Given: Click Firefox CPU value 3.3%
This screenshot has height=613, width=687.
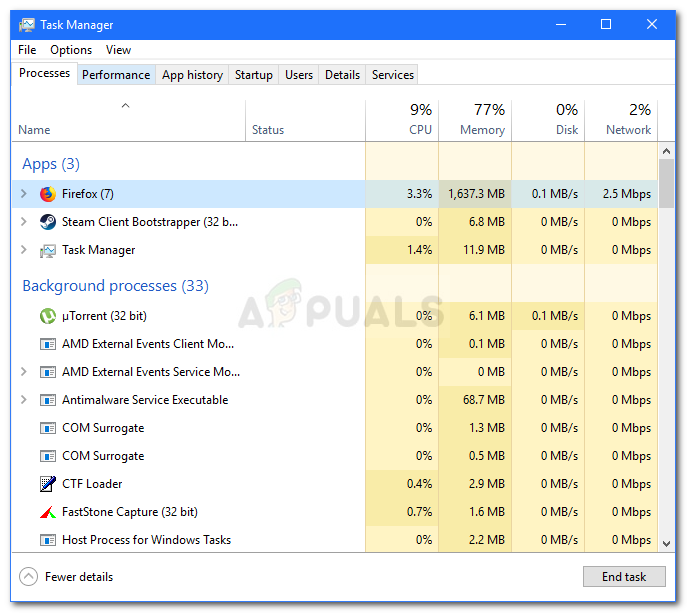Looking at the screenshot, I should click(419, 194).
